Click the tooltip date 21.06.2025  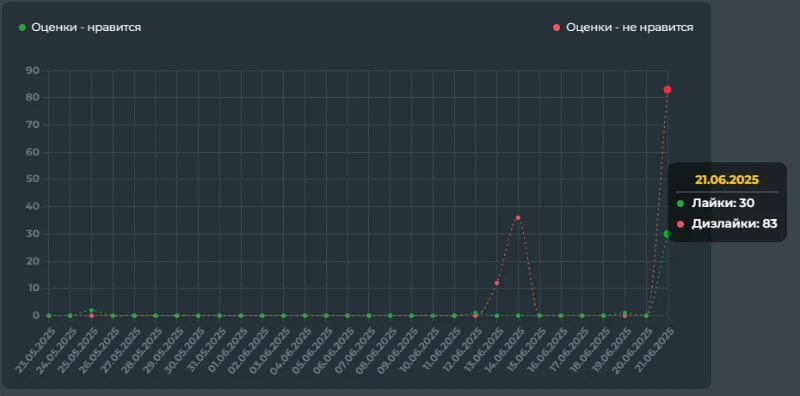pyautogui.click(x=727, y=180)
